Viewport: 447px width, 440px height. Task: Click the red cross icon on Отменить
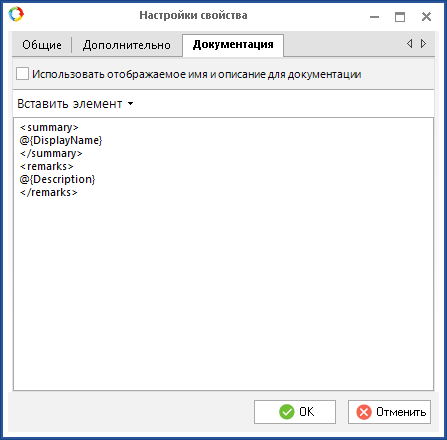pos(364,412)
